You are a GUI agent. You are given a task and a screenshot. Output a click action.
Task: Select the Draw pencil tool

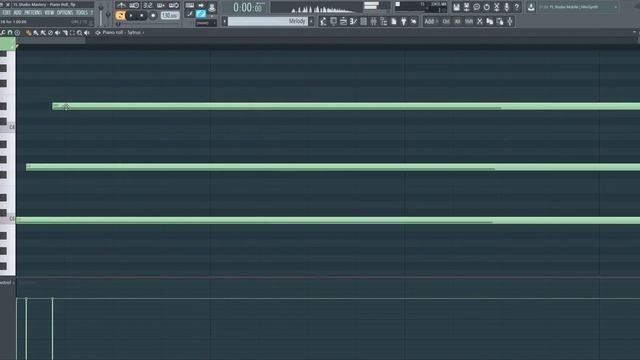[x=28, y=32]
